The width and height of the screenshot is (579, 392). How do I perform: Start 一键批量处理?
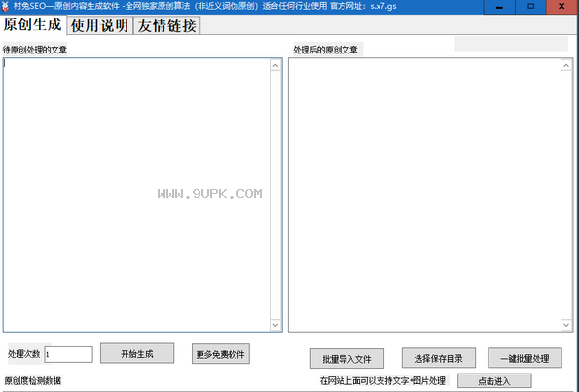click(x=525, y=358)
